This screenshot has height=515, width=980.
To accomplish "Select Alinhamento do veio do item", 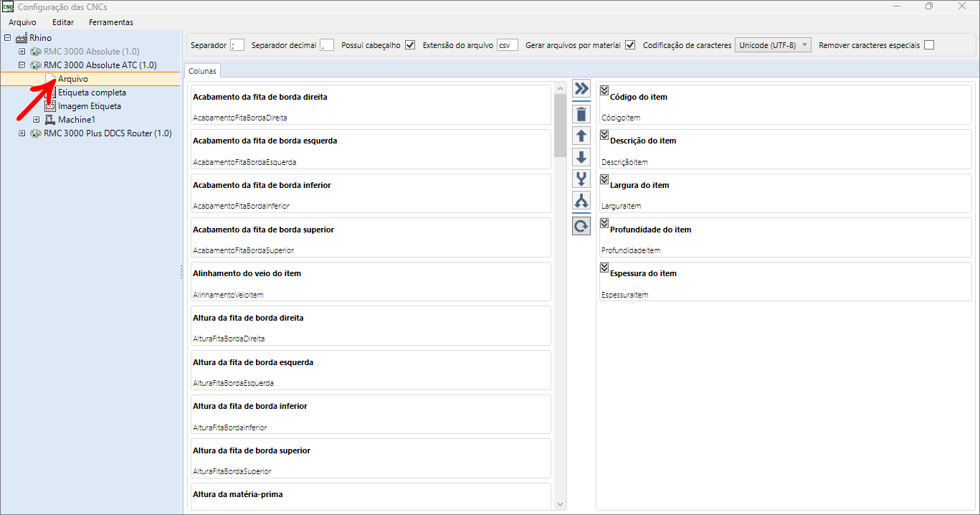I will (370, 283).
